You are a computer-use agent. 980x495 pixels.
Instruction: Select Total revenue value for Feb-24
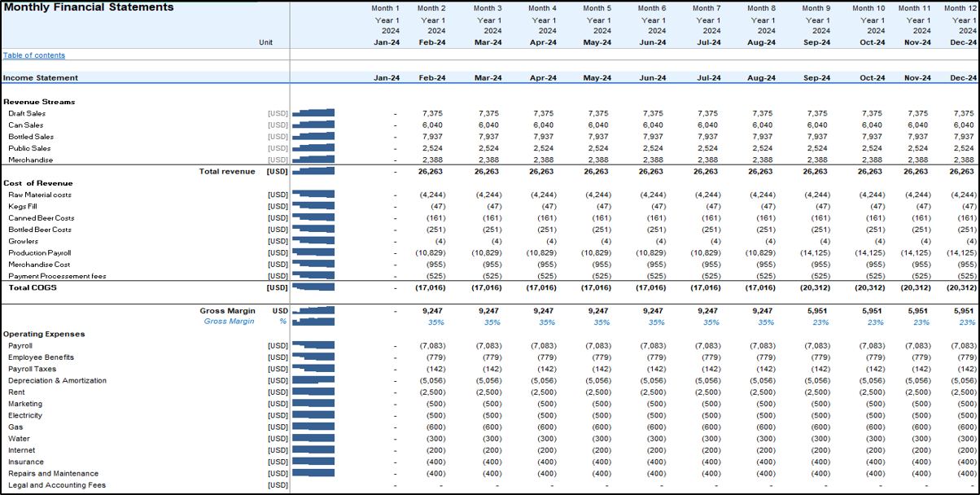click(x=433, y=172)
